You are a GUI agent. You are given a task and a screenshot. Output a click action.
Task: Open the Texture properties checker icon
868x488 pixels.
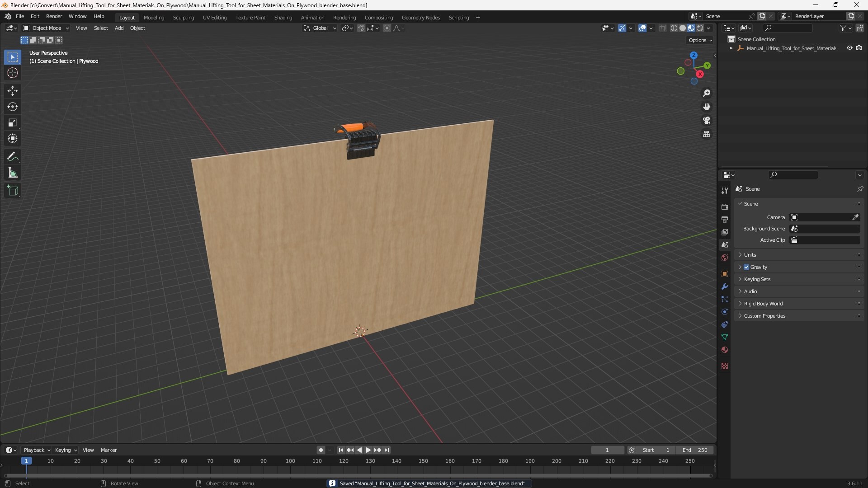725,366
